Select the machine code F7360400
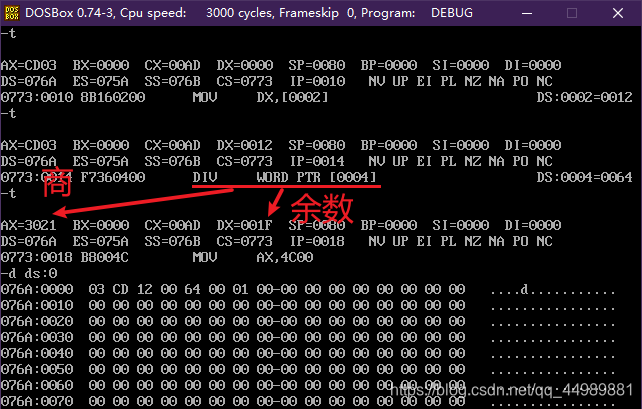 click(x=113, y=177)
